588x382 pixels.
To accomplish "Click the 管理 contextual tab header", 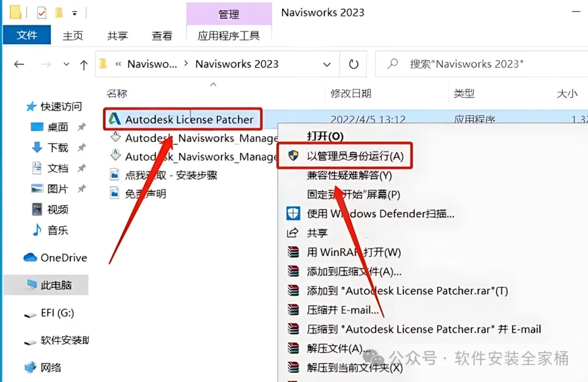I will 229,14.
